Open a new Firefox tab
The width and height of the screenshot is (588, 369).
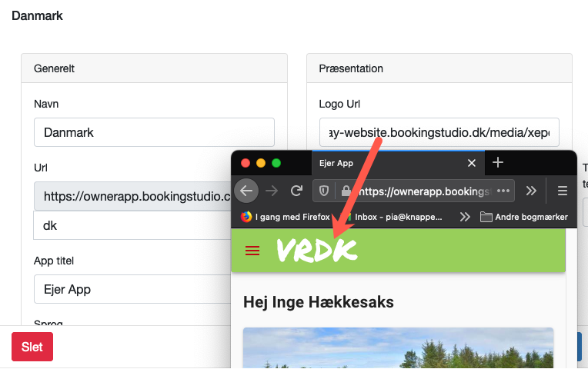(498, 162)
